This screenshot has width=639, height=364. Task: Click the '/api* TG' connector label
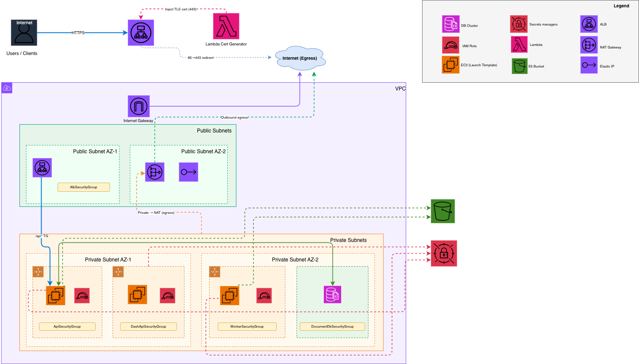coord(42,236)
